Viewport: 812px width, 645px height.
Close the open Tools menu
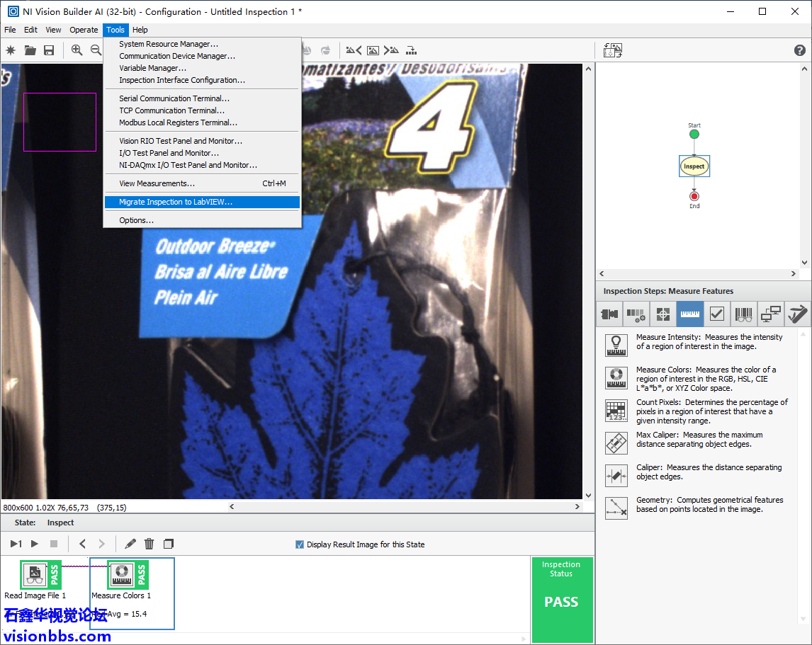click(x=115, y=30)
